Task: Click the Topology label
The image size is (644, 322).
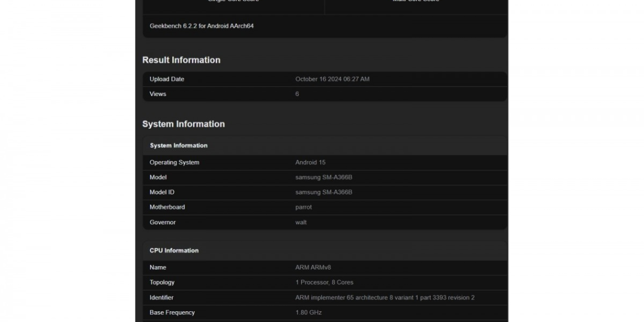Action: coord(162,282)
